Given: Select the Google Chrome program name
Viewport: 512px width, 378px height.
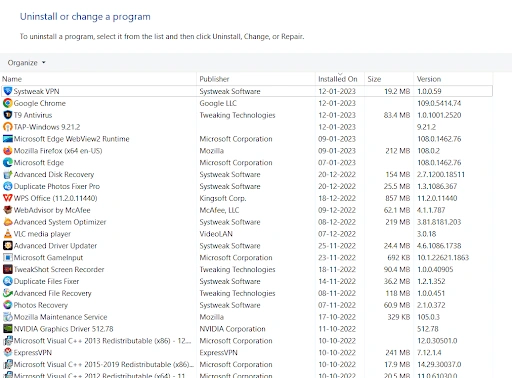Looking at the screenshot, I should (x=40, y=103).
